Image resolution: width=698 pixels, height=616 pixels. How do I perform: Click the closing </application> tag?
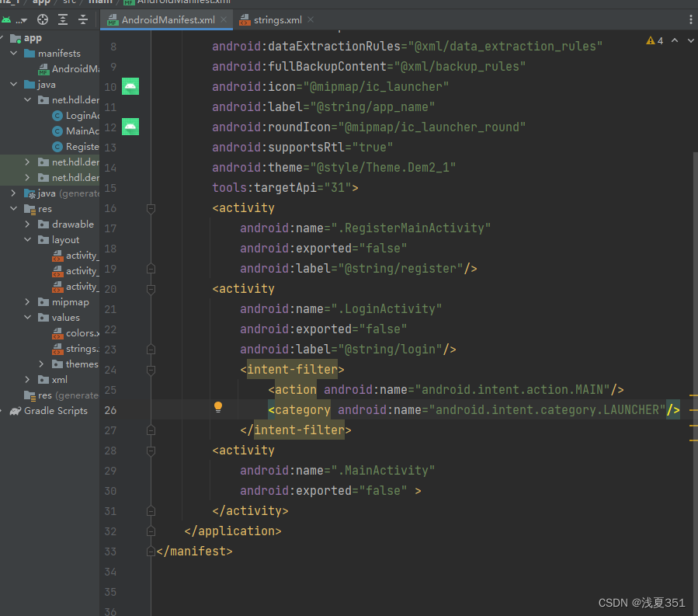pyautogui.click(x=233, y=531)
